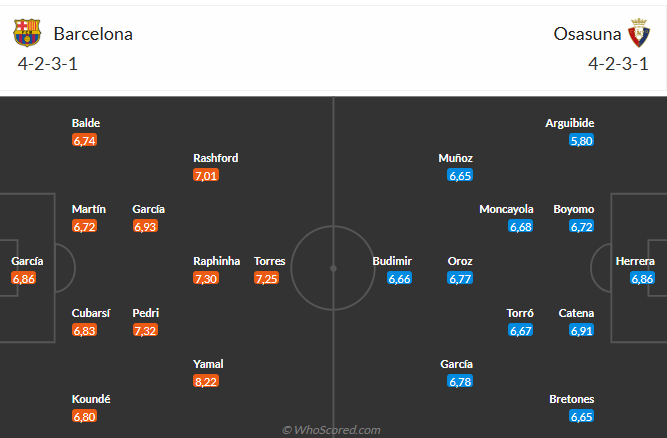Click Herrera's 6,86 rating badge
667x438 pixels.
click(x=642, y=278)
